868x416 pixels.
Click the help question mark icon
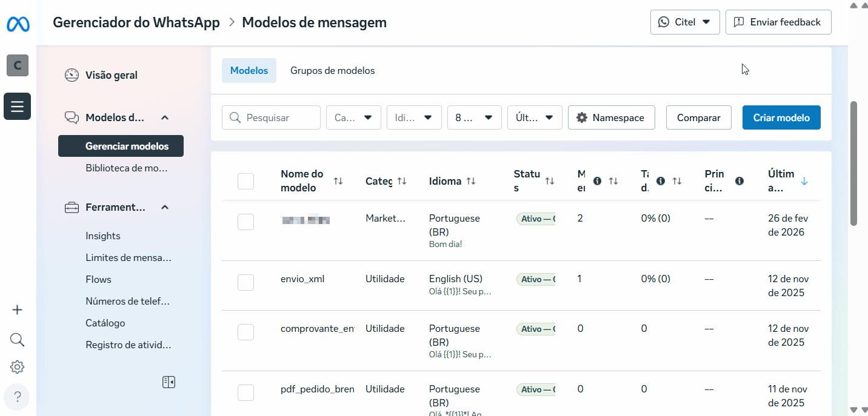coord(17,397)
